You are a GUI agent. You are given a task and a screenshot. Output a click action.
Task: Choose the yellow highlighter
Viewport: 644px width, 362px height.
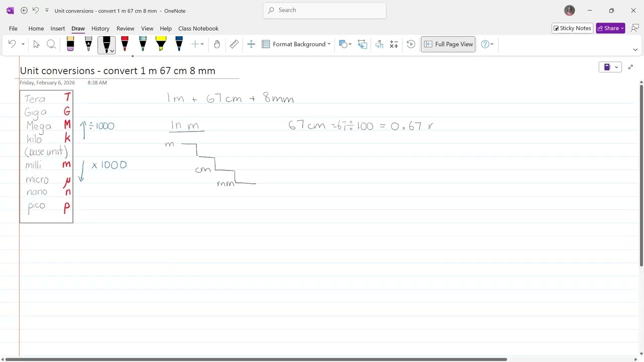[x=161, y=44]
